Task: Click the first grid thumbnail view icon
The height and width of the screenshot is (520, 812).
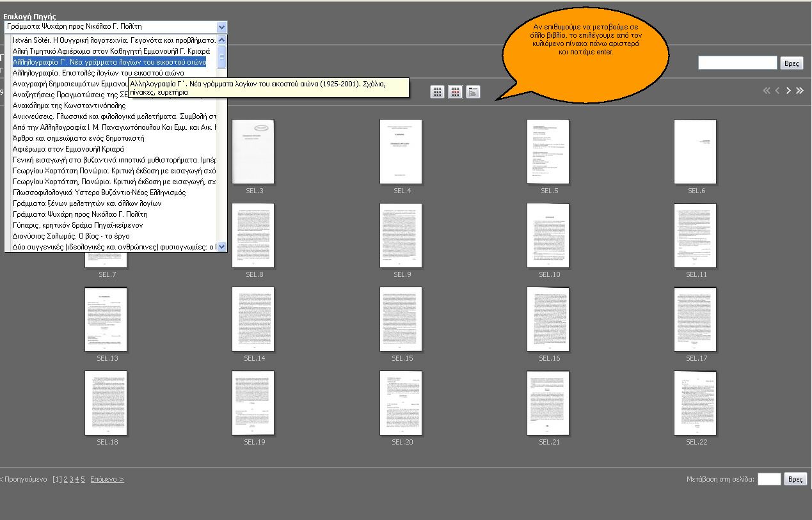Action: point(437,92)
